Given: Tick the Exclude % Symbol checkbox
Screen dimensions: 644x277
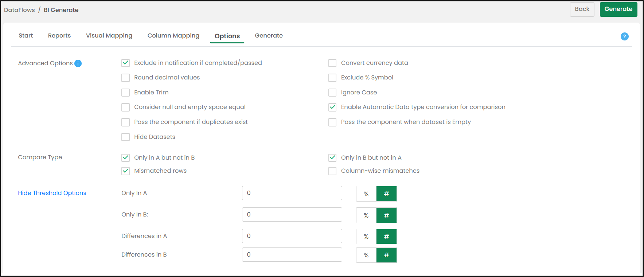Looking at the screenshot, I should [332, 78].
